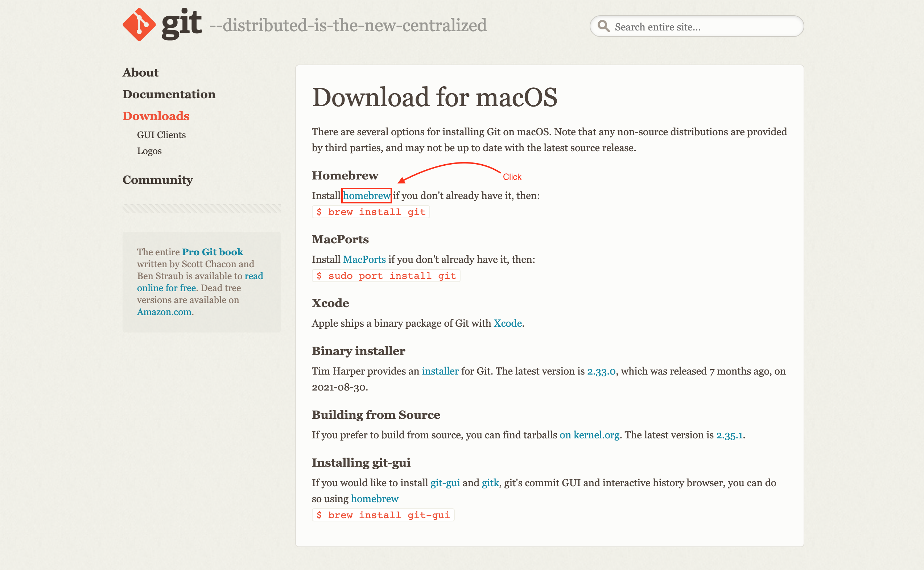Focus the Search entire site field
Screen dimensions: 924x570
pyautogui.click(x=701, y=27)
